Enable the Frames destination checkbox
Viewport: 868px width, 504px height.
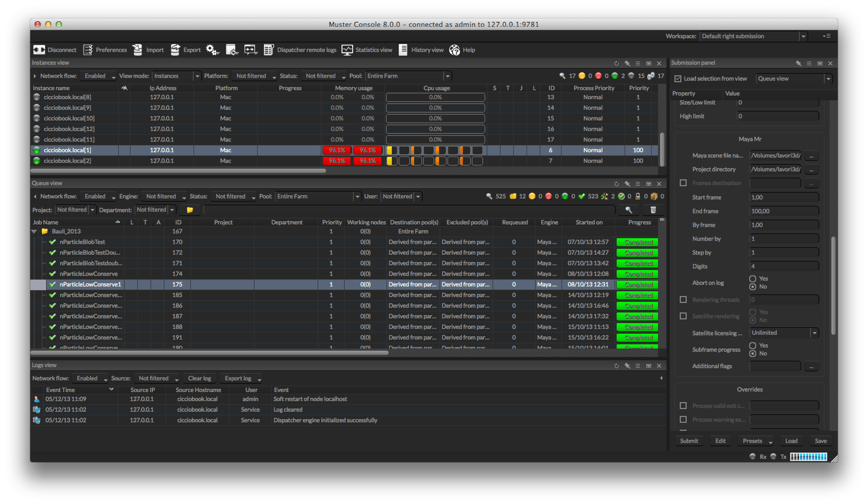683,183
